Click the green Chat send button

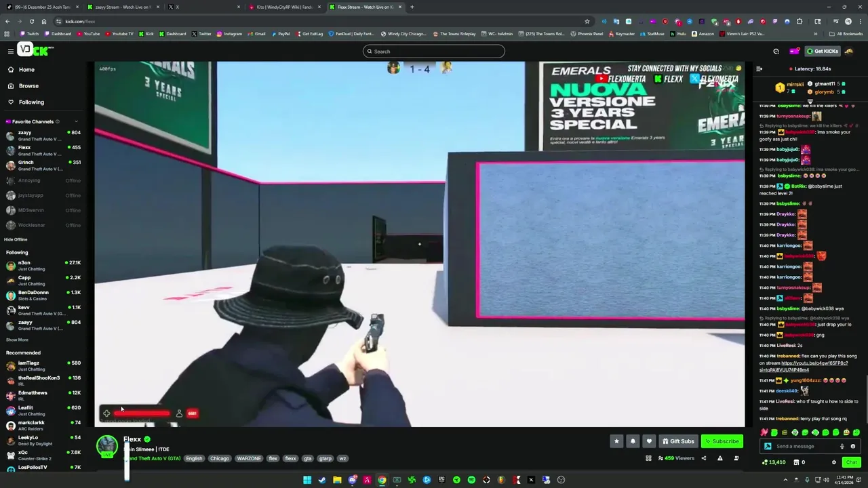pos(851,462)
